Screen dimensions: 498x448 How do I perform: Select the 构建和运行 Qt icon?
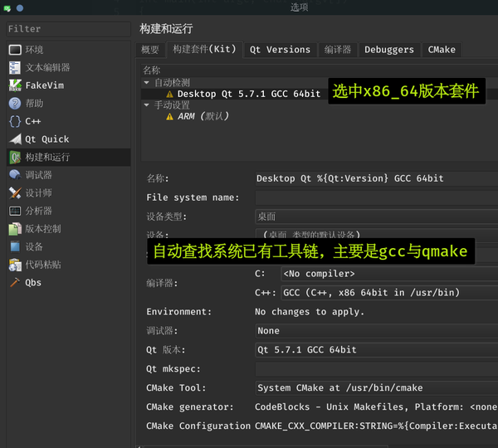tap(15, 157)
